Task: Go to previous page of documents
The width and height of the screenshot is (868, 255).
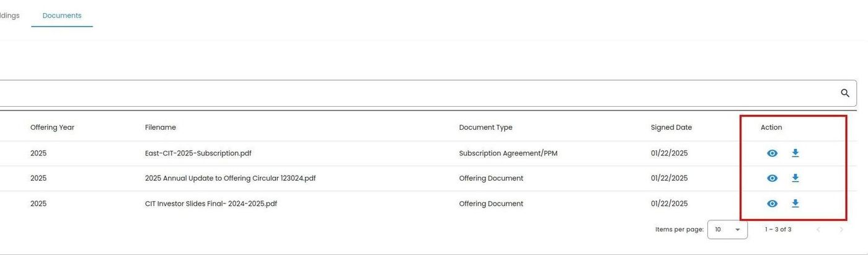Action: pos(818,230)
